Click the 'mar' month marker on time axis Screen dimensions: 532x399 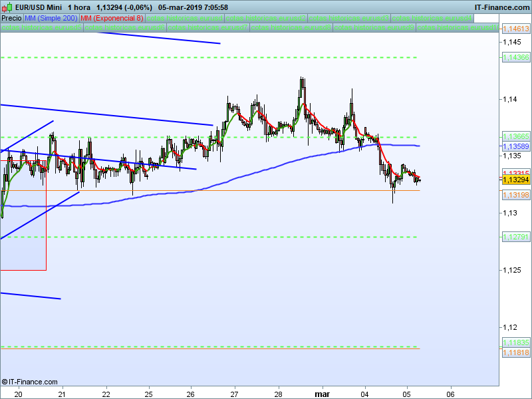point(322,394)
